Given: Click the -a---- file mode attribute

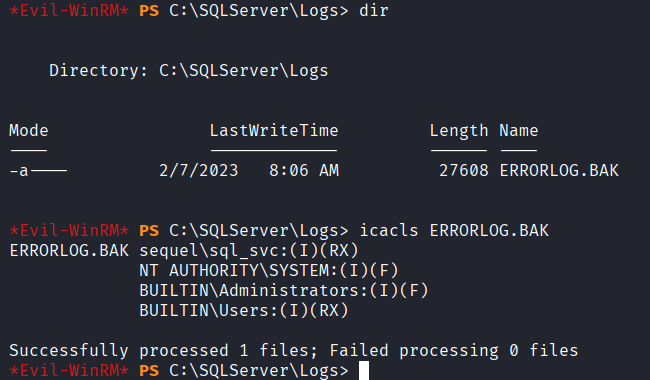Looking at the screenshot, I should pos(38,170).
